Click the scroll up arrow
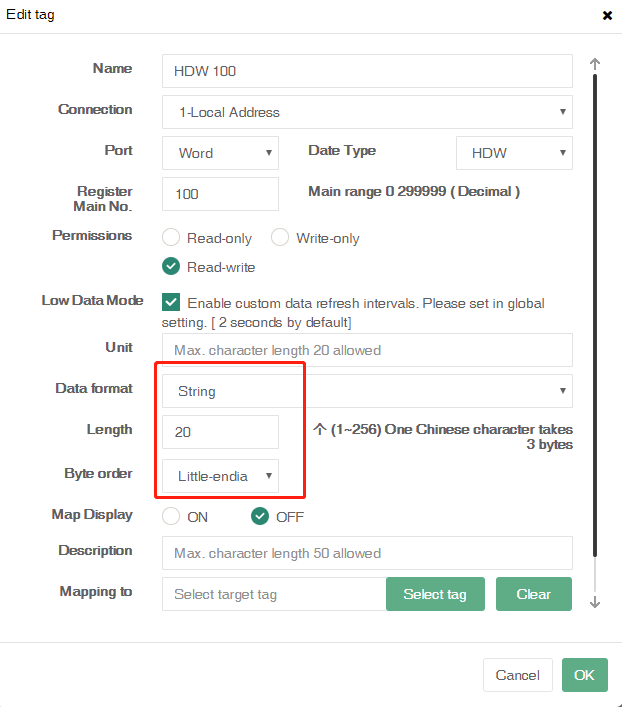 [595, 64]
